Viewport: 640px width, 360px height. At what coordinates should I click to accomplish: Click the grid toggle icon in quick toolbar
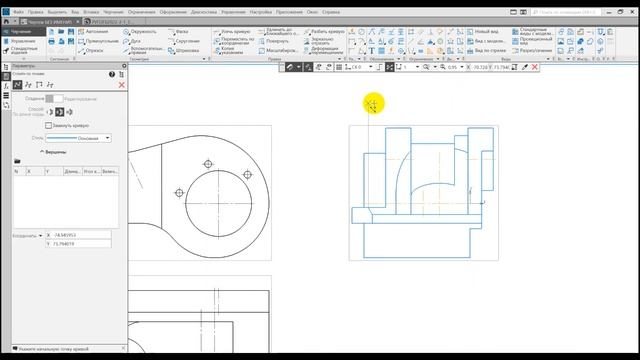click(339, 67)
